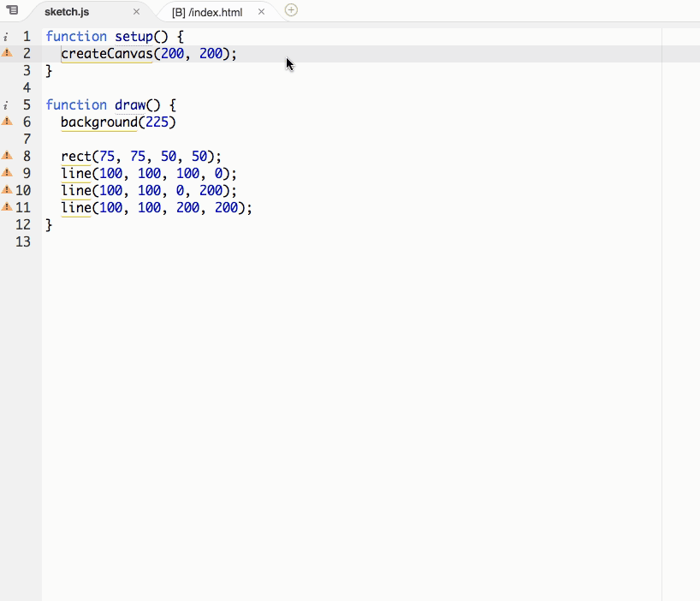Click the warning icon on line 10

pos(7,189)
